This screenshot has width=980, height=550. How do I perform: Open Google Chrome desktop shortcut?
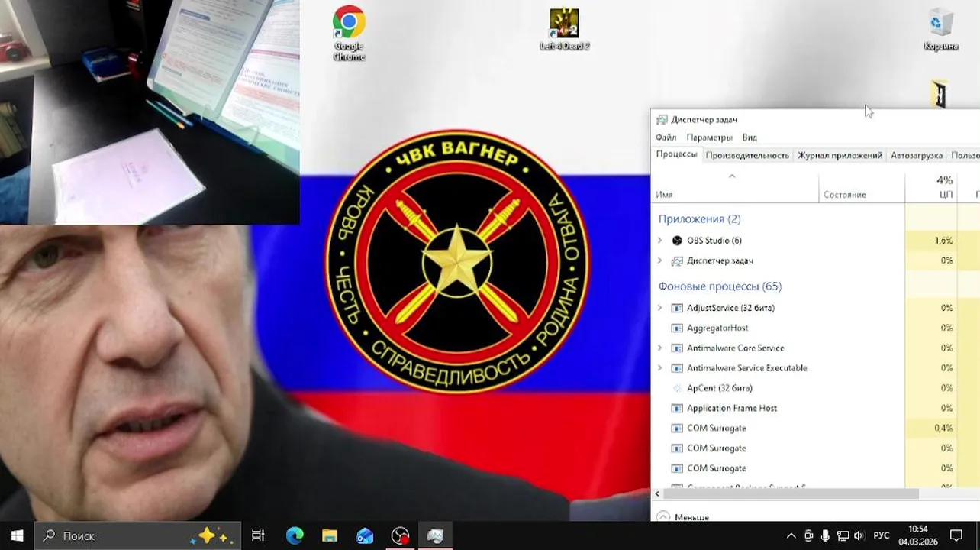coord(349,33)
